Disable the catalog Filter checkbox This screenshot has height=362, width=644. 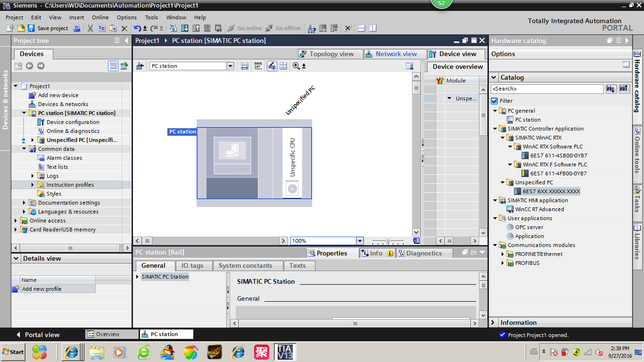coord(495,101)
